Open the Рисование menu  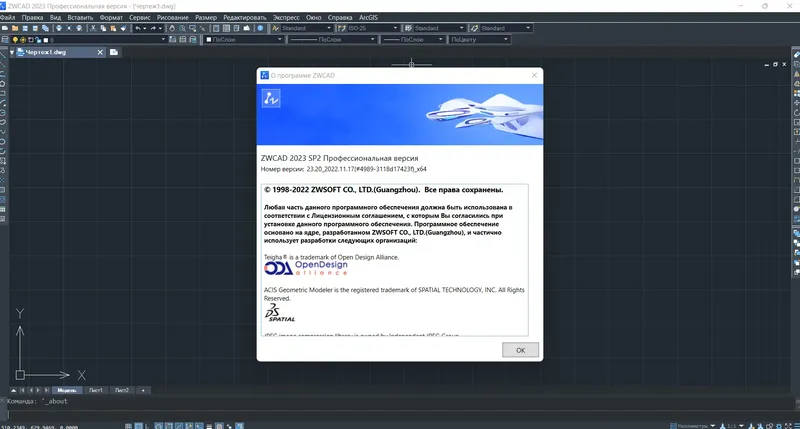click(172, 17)
